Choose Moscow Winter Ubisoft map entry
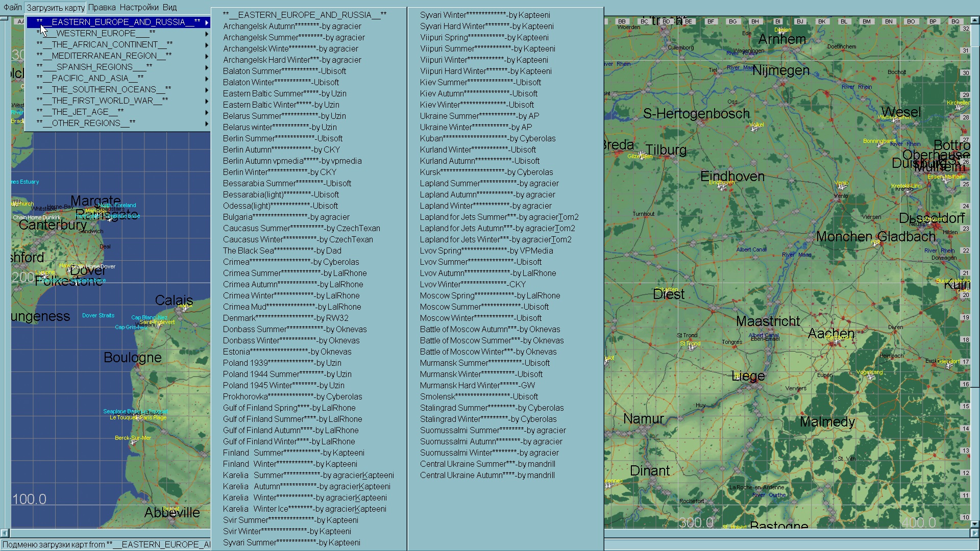980x551 pixels. pos(480,318)
